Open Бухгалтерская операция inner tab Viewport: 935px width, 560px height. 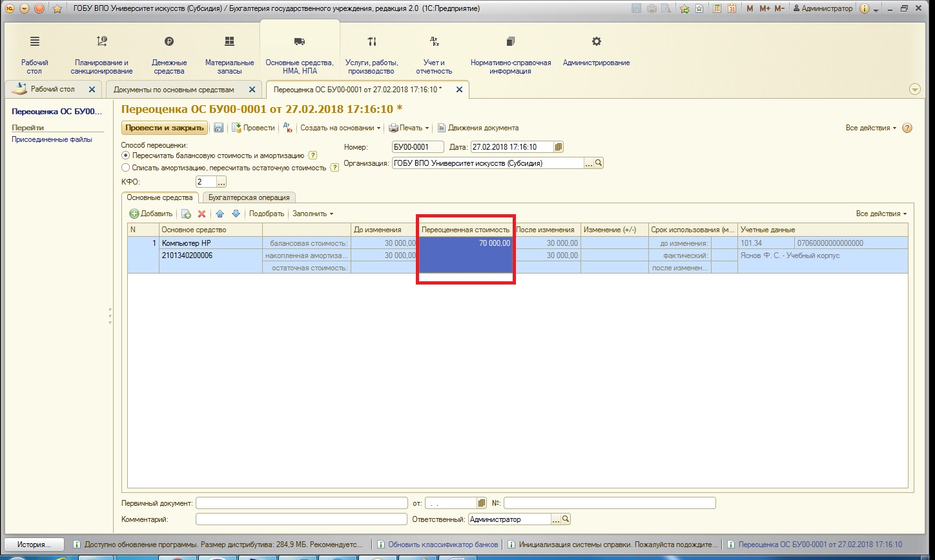249,197
